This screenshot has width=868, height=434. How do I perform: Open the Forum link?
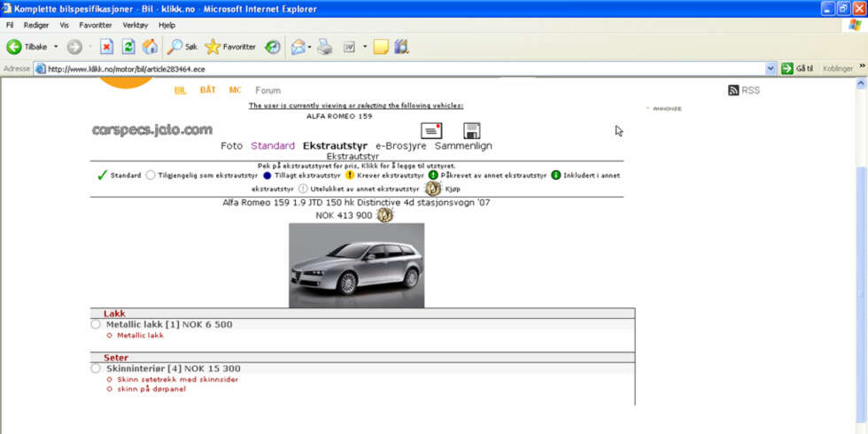click(x=267, y=90)
